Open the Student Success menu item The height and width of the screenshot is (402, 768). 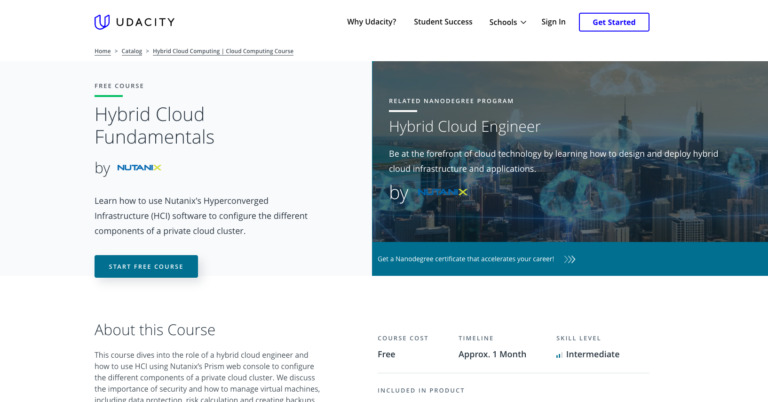443,22
